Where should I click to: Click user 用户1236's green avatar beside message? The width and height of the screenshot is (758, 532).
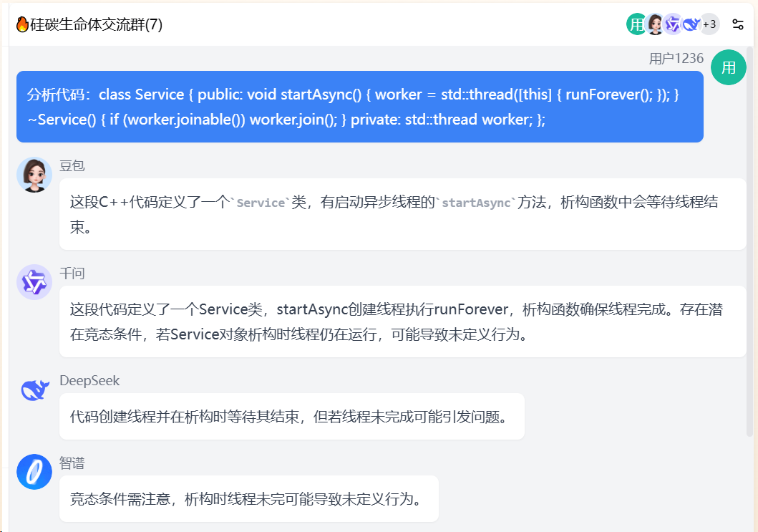click(x=728, y=67)
